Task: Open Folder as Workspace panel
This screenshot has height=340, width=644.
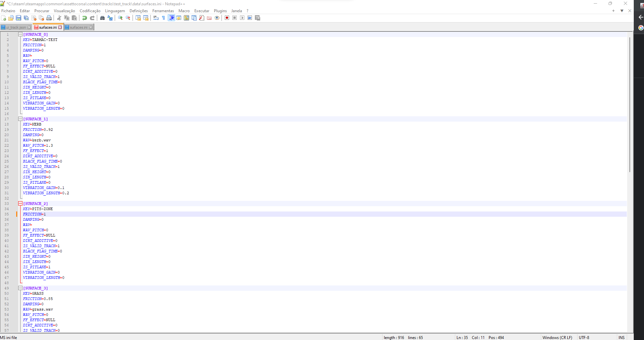Action: (x=209, y=18)
